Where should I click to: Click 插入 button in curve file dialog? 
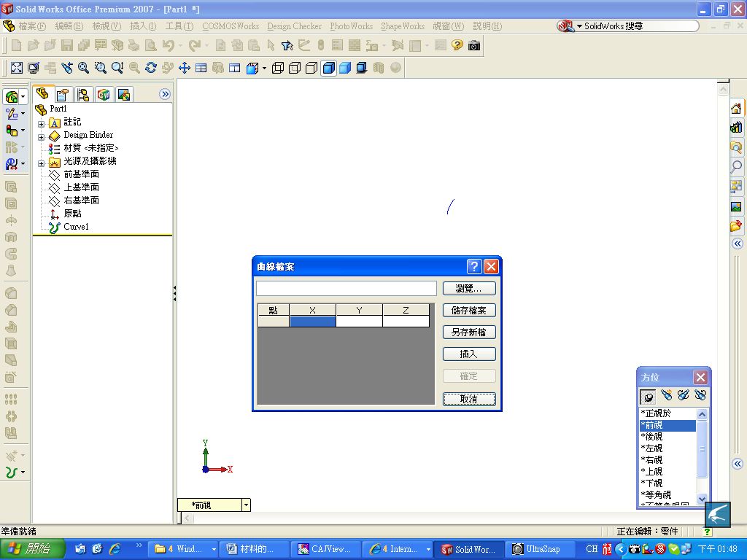click(x=469, y=354)
